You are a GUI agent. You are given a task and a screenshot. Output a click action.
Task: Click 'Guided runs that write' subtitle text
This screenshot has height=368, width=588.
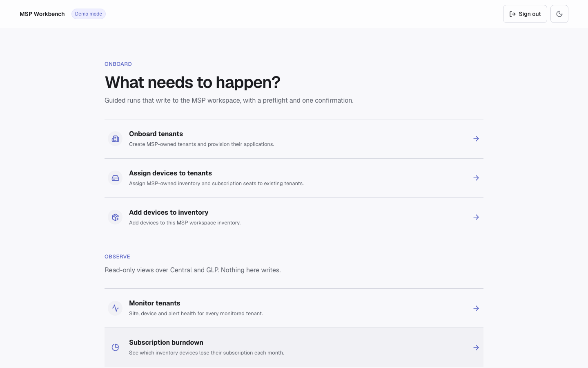point(229,100)
